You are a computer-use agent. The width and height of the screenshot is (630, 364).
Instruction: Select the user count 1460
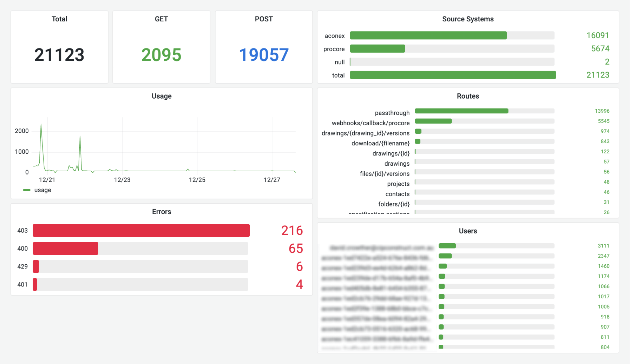tap(604, 266)
